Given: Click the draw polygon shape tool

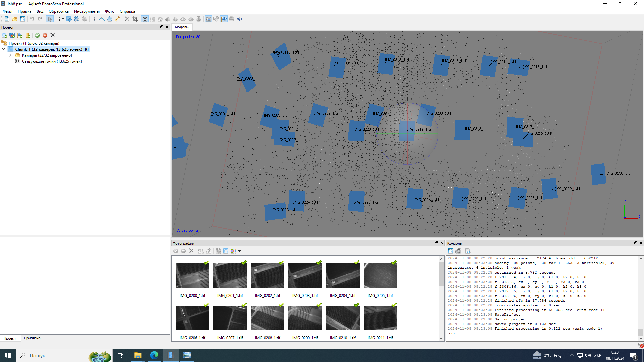Looking at the screenshot, I should pyautogui.click(x=109, y=19).
